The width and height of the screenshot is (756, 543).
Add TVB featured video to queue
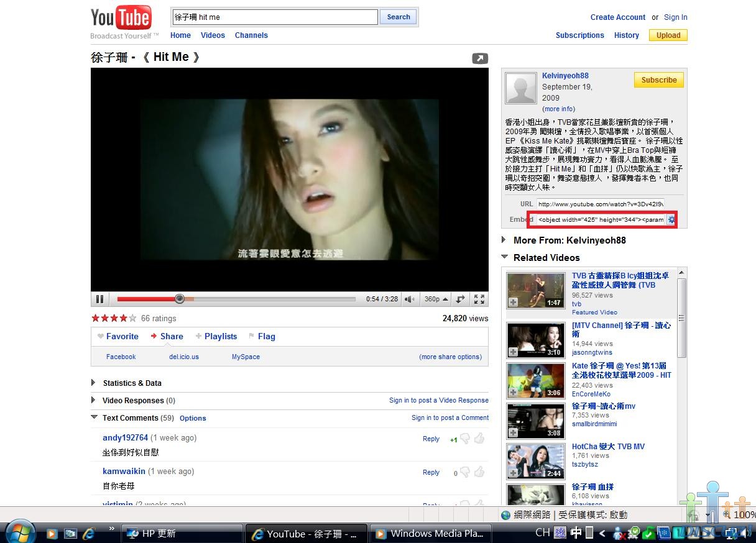click(x=513, y=303)
